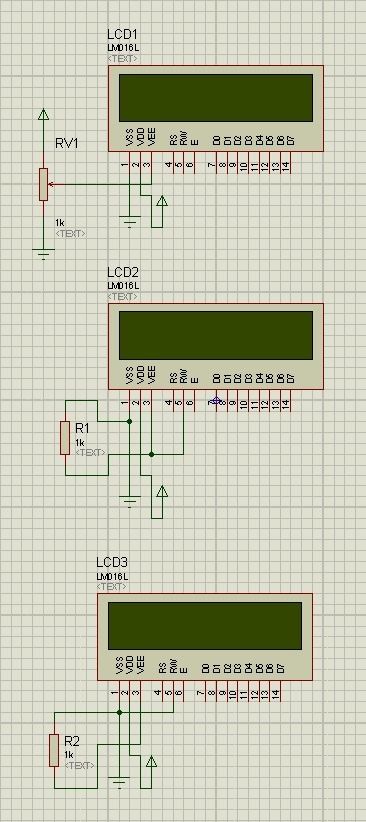This screenshot has width=366, height=822.
Task: Click the LM016L part name under LCD2
Action: 123,286
